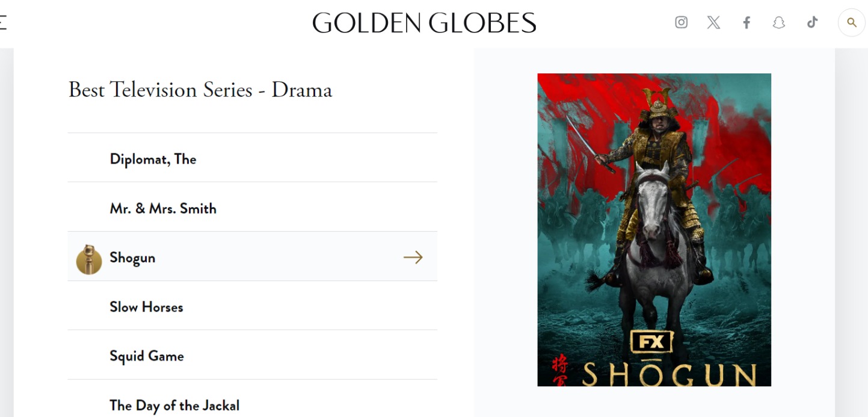The width and height of the screenshot is (868, 417).
Task: Open the Snapchat social icon
Action: pyautogui.click(x=779, y=22)
